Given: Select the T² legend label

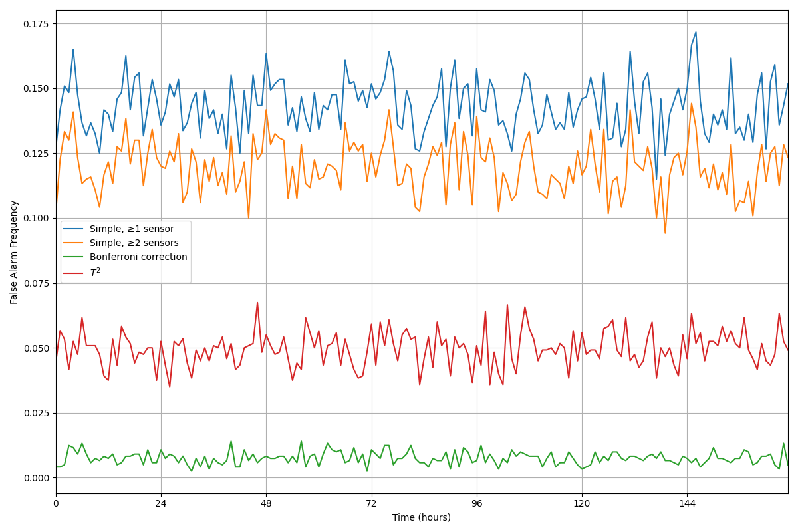Looking at the screenshot, I should [95, 272].
